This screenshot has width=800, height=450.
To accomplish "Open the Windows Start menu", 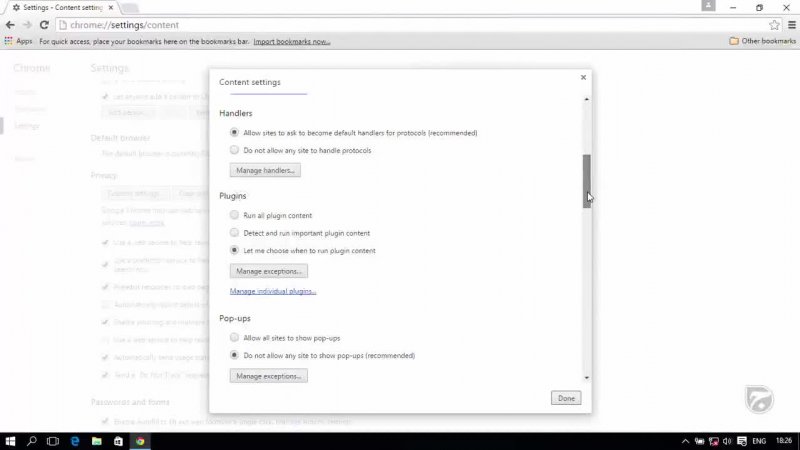I will click(x=10, y=441).
